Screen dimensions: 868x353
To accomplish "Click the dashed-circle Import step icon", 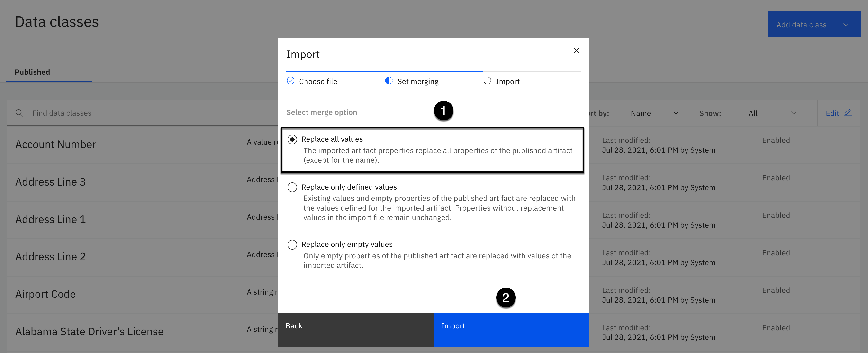I will 487,81.
